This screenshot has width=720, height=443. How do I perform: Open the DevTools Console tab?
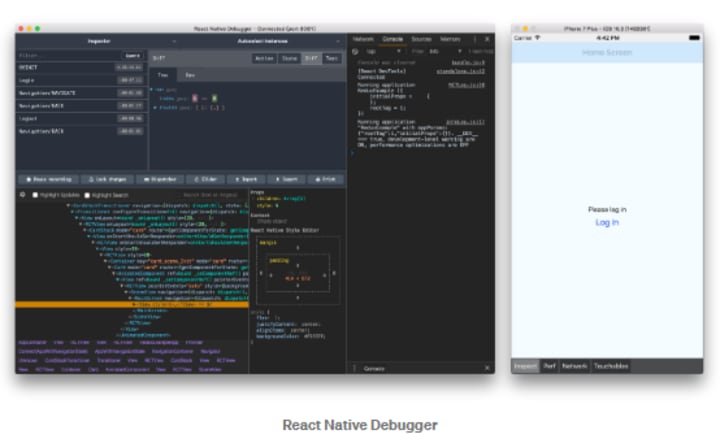pos(393,39)
